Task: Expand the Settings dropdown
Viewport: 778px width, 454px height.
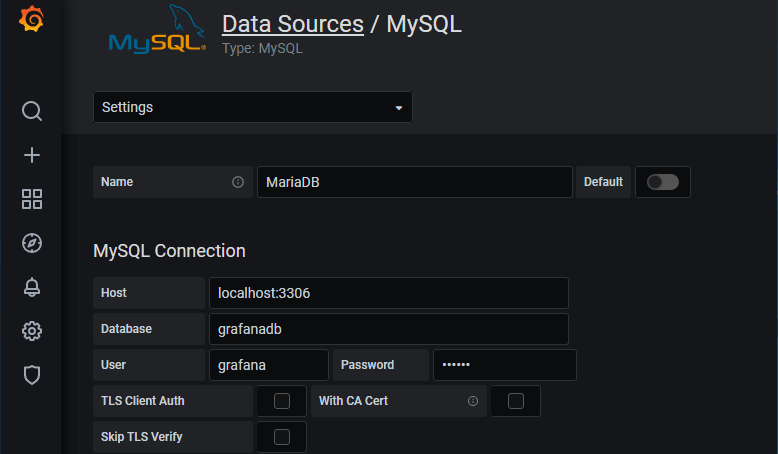Action: pos(253,107)
